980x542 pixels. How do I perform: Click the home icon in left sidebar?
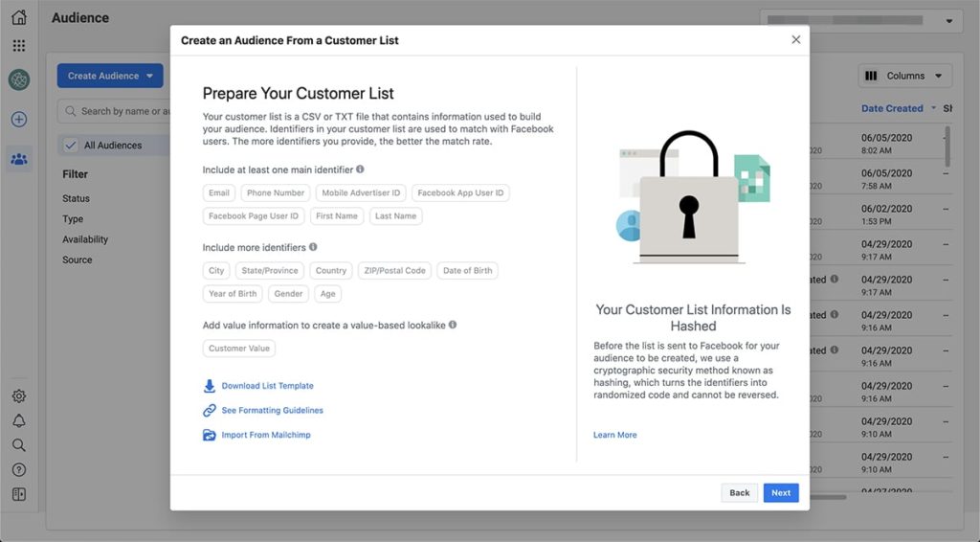point(19,18)
